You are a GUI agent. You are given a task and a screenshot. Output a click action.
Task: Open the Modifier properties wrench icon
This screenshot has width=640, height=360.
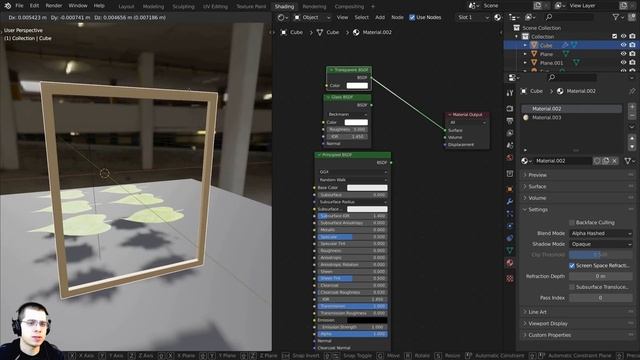510,201
